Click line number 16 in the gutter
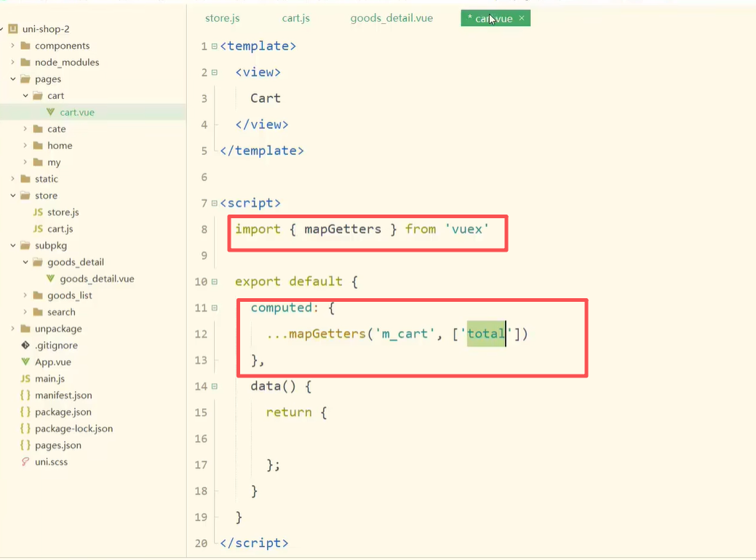 pyautogui.click(x=201, y=439)
